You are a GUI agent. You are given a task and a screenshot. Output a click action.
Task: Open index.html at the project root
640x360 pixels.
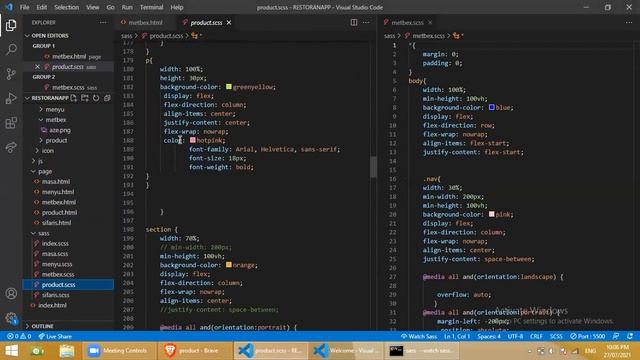pos(52,305)
